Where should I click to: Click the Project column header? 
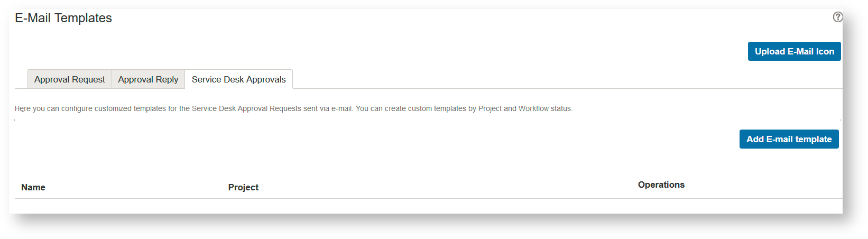click(x=243, y=187)
